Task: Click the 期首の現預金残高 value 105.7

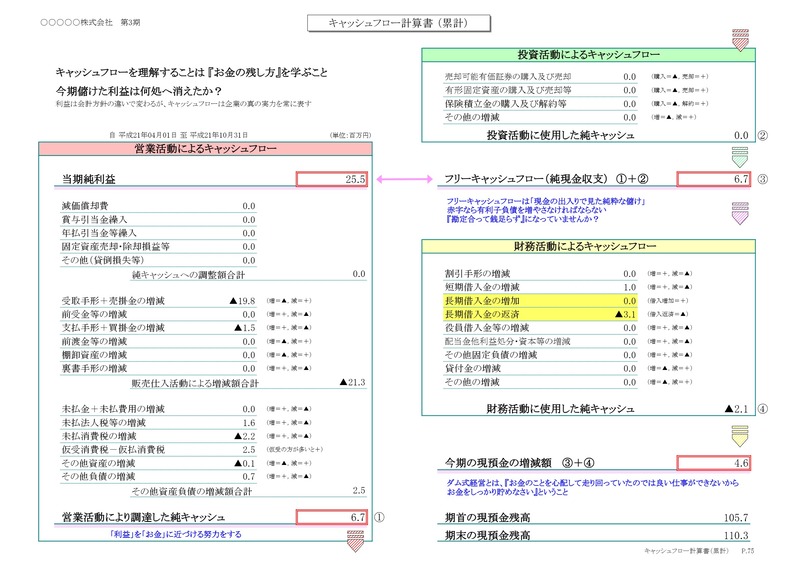Action: pos(736,518)
